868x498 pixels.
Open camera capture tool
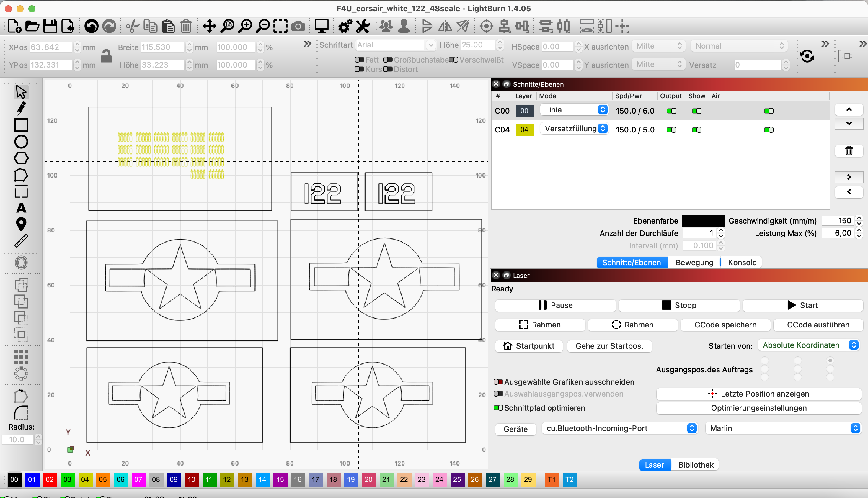coord(298,26)
